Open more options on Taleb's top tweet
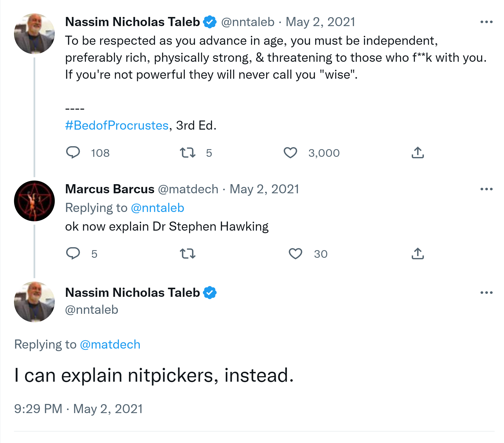This screenshot has height=443, width=504. pyautogui.click(x=486, y=22)
